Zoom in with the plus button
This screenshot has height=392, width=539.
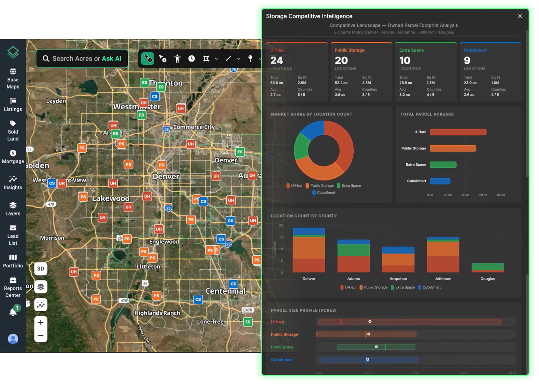[x=41, y=322]
